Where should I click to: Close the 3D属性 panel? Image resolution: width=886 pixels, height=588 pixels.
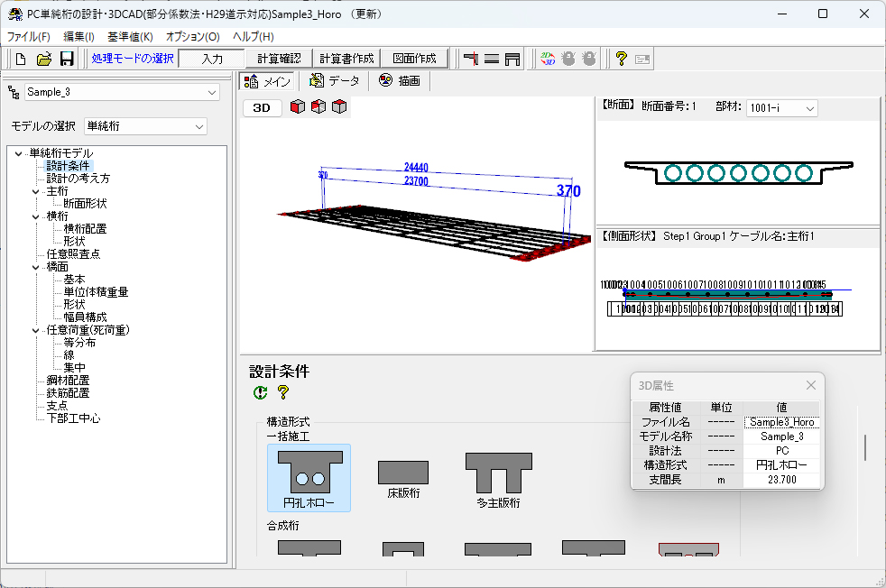pos(811,385)
